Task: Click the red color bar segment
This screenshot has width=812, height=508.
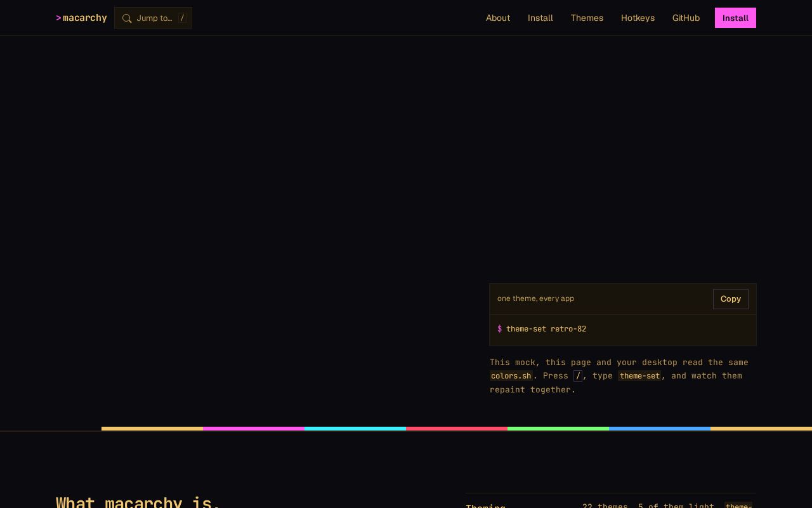Action: click(457, 429)
